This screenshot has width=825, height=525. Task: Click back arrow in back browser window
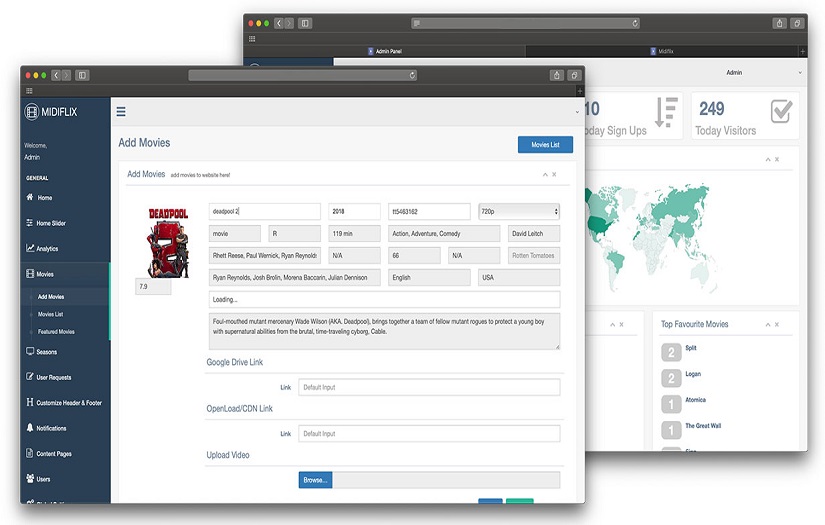point(279,23)
